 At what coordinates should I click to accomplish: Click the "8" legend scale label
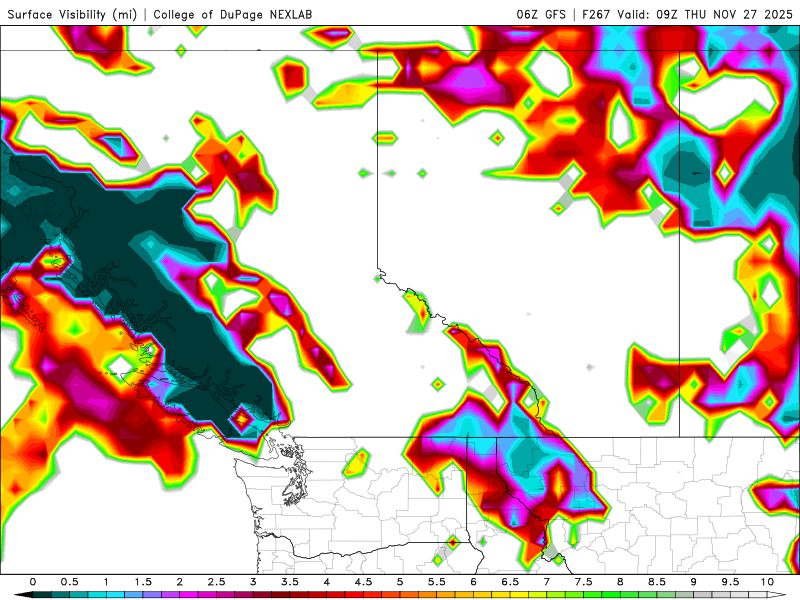pos(620,582)
